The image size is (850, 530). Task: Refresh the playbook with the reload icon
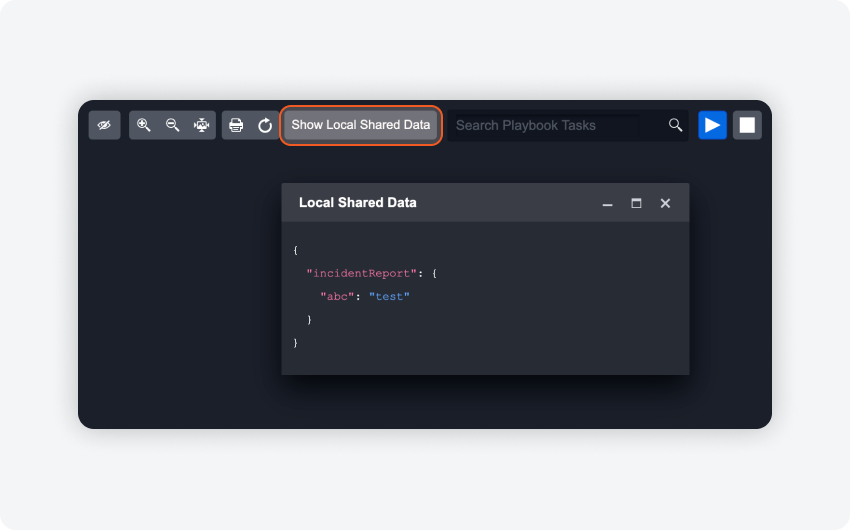tap(265, 125)
